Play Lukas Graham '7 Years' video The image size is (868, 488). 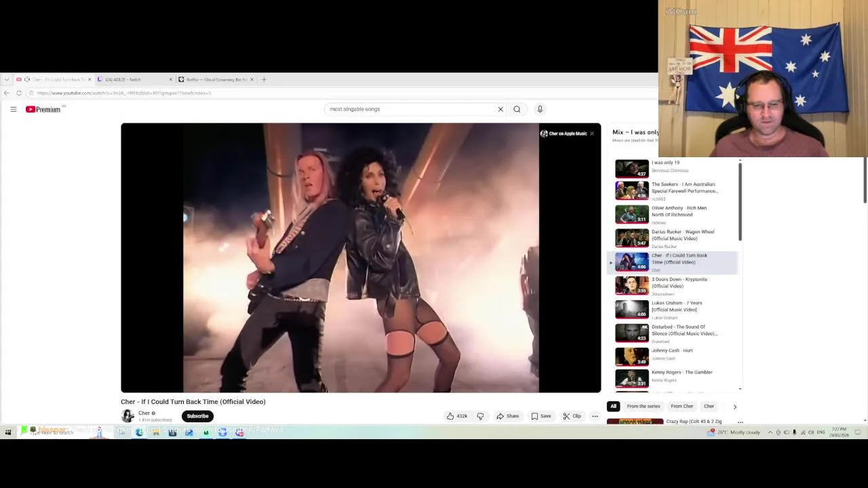click(674, 309)
